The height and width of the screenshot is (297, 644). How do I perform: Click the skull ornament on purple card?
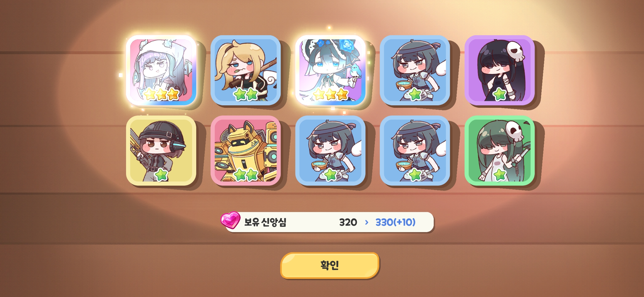pos(515,51)
